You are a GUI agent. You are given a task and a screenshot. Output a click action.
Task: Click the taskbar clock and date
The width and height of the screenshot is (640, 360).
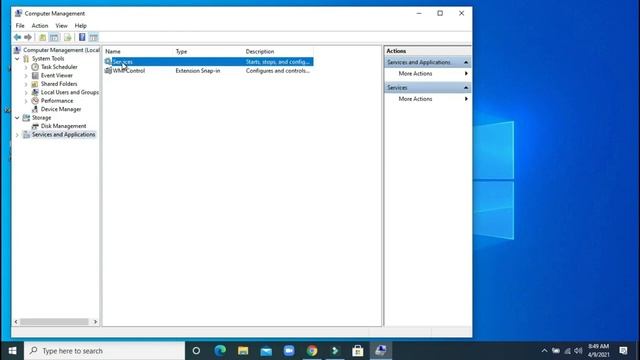click(x=598, y=351)
